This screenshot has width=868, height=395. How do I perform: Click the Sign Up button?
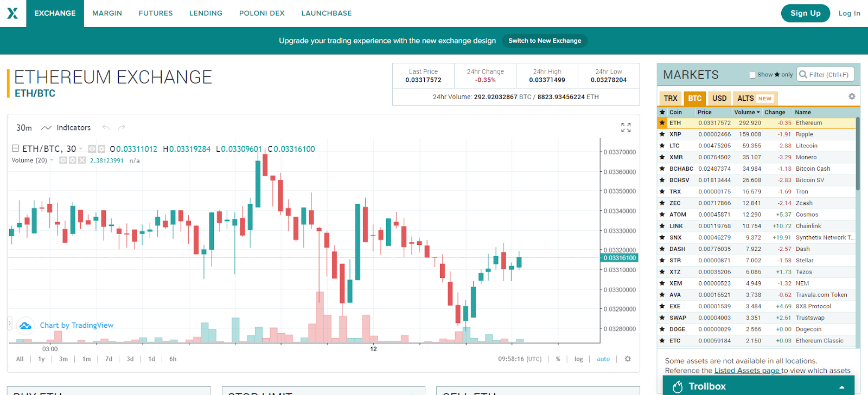(x=806, y=13)
